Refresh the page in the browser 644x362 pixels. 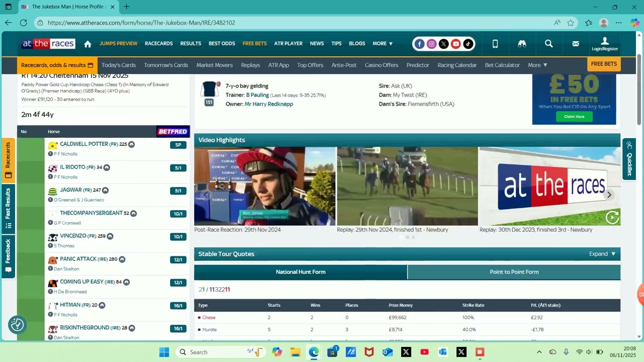tap(23, 23)
